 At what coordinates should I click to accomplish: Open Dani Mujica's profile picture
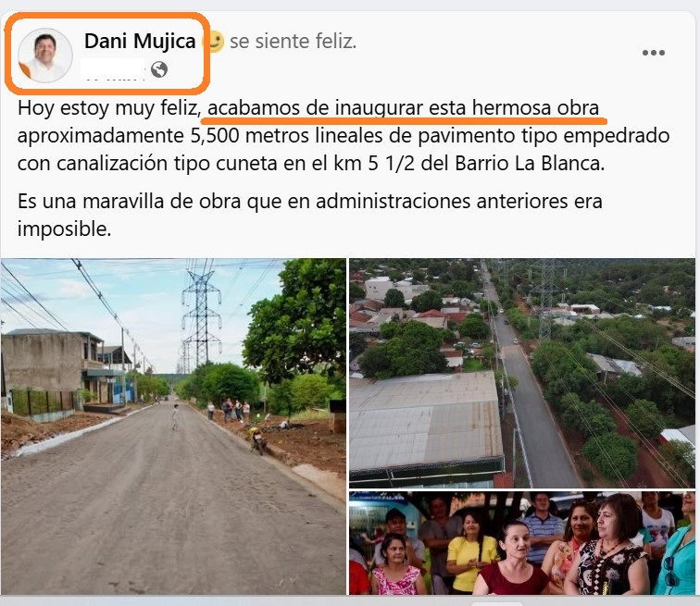click(x=44, y=55)
